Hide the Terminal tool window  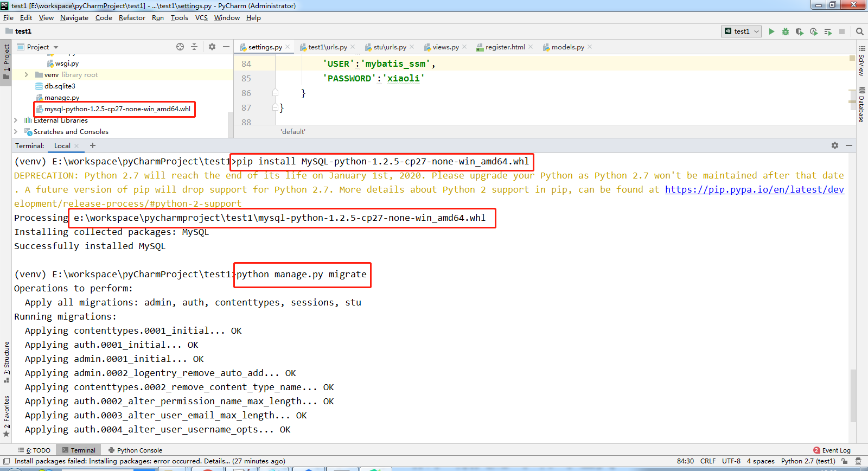pos(849,145)
